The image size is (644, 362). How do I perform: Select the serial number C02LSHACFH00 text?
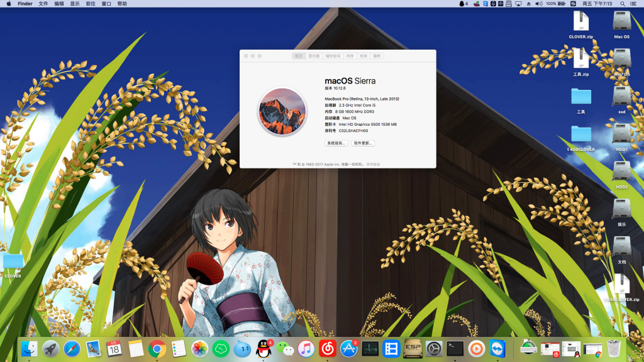coord(353,131)
